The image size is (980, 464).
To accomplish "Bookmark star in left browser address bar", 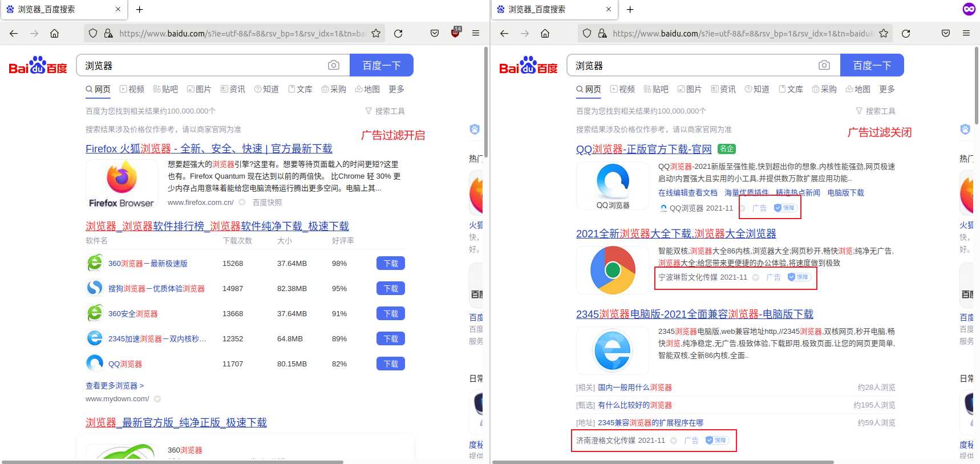I will (376, 34).
